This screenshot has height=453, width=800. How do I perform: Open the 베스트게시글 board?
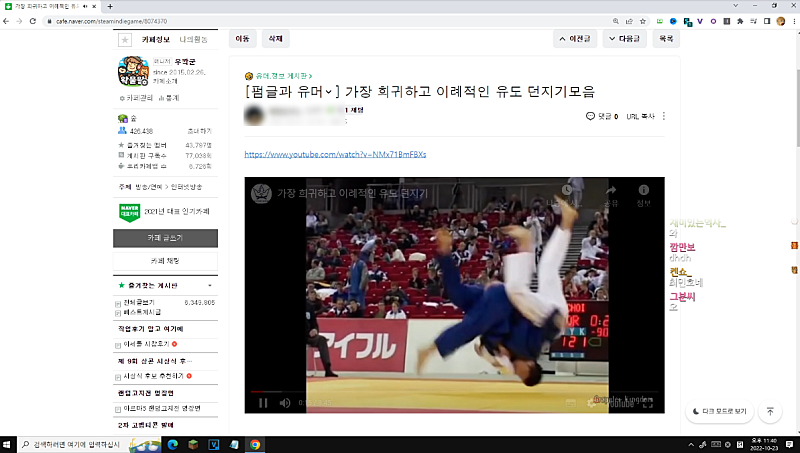tap(142, 312)
